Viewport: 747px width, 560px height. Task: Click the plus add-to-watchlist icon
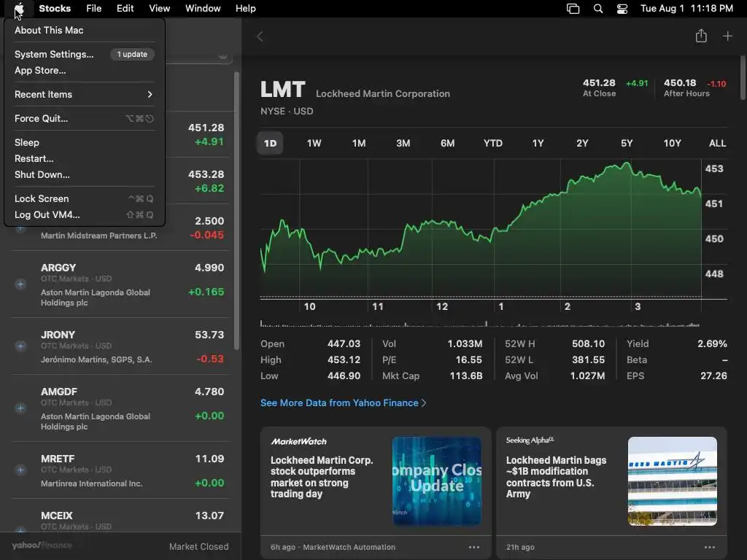coord(727,36)
